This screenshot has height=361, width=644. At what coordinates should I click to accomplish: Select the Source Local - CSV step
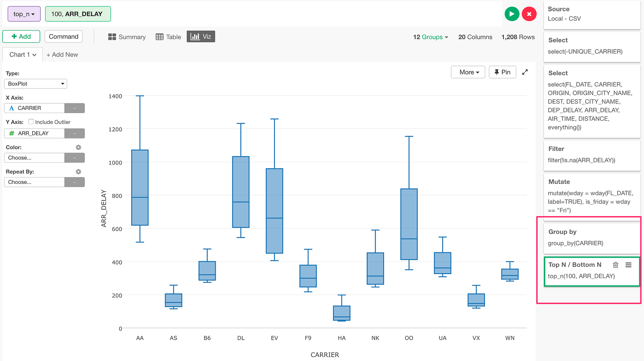tap(592, 14)
